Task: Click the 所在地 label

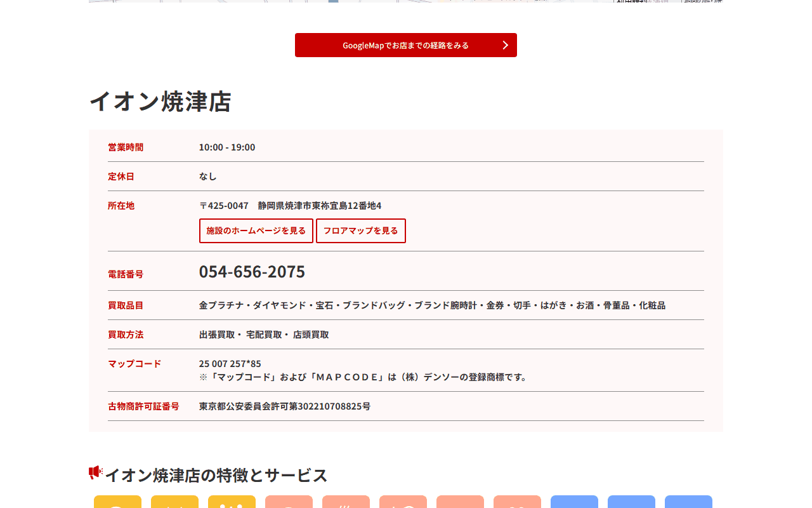Action: (121, 206)
